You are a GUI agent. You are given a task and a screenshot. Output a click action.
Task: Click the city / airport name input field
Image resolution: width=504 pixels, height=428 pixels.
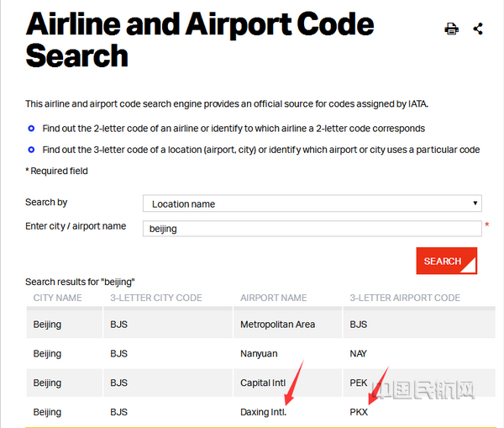312,228
